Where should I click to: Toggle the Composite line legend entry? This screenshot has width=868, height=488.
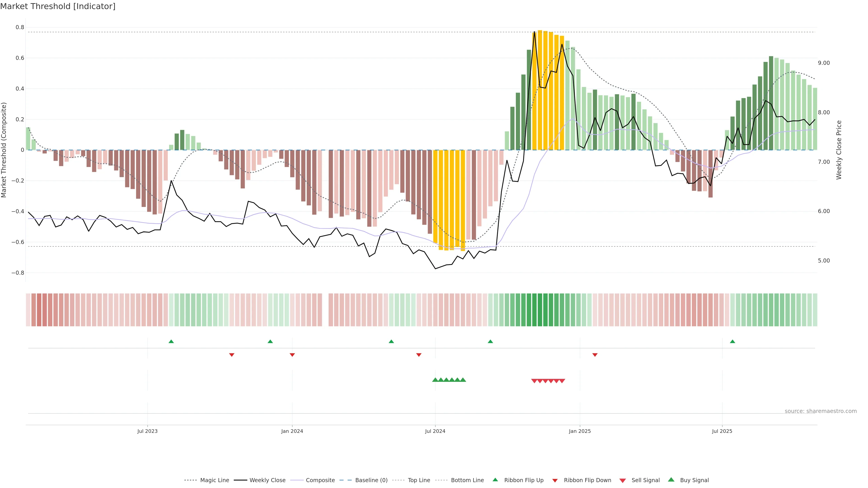coord(320,480)
